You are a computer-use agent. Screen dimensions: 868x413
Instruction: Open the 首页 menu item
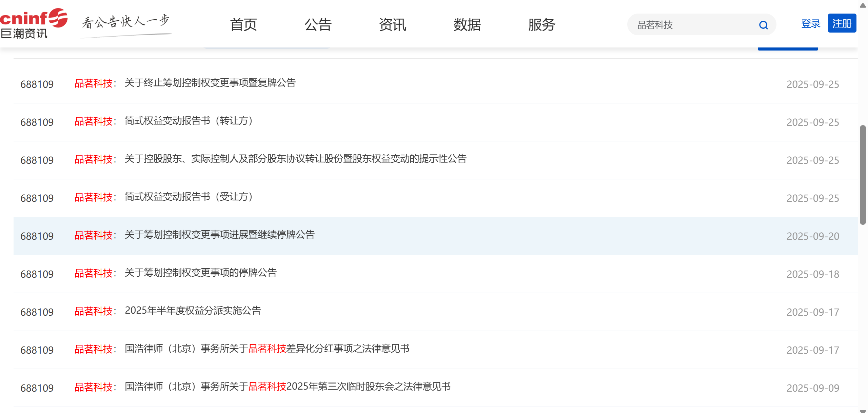click(243, 25)
